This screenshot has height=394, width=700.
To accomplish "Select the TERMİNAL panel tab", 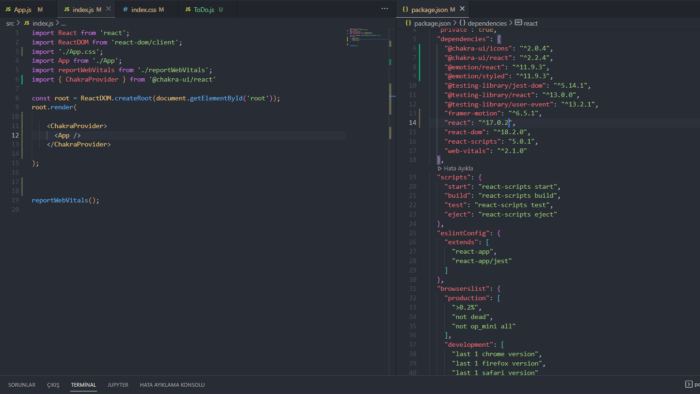I will [x=83, y=385].
